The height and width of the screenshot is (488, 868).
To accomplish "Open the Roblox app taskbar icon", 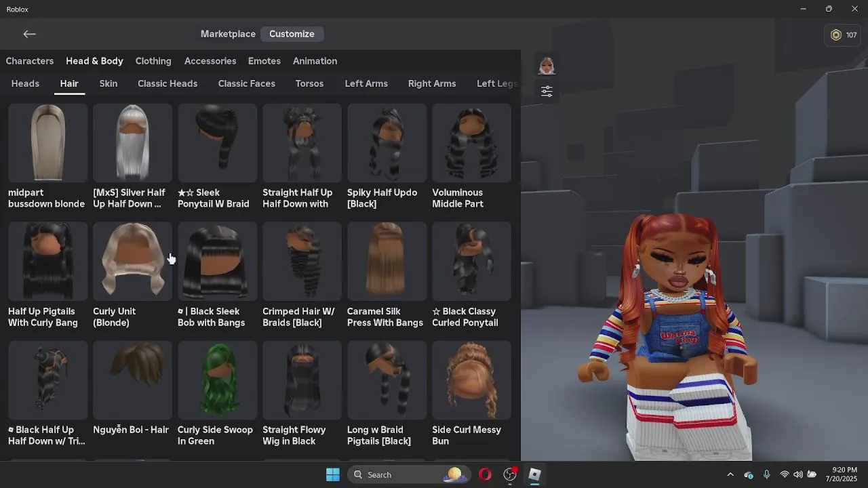I will pyautogui.click(x=534, y=474).
